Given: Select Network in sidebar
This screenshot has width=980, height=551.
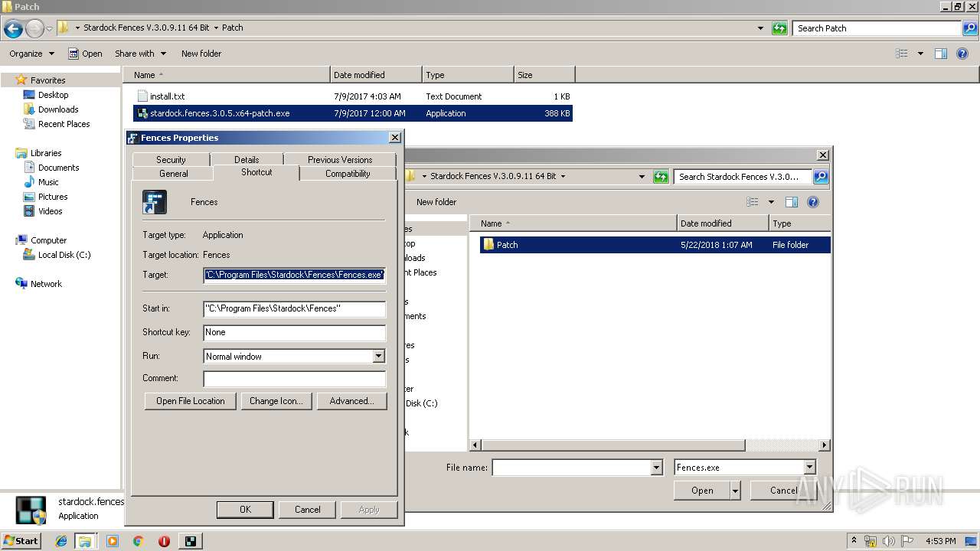Looking at the screenshot, I should tap(46, 284).
